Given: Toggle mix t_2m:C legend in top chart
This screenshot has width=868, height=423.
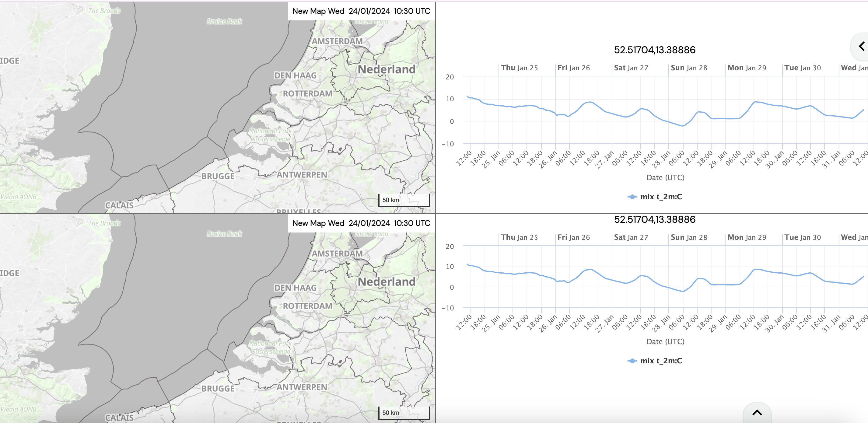Looking at the screenshot, I should click(x=655, y=197).
